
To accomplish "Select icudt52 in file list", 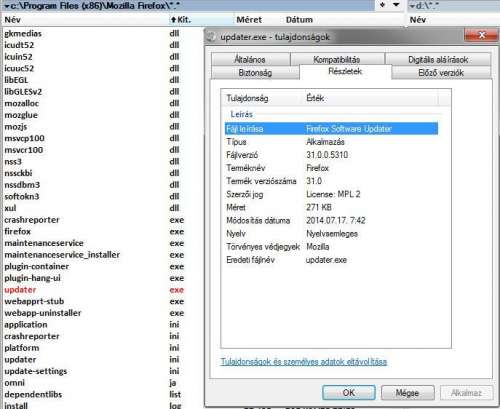I will point(19,45).
